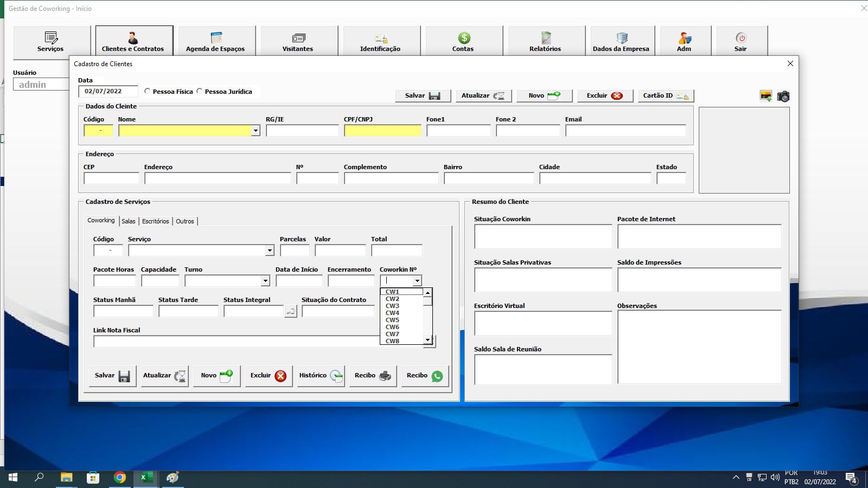Choose CW5 in the Coworkin list
The width and height of the screenshot is (868, 488).
click(393, 320)
